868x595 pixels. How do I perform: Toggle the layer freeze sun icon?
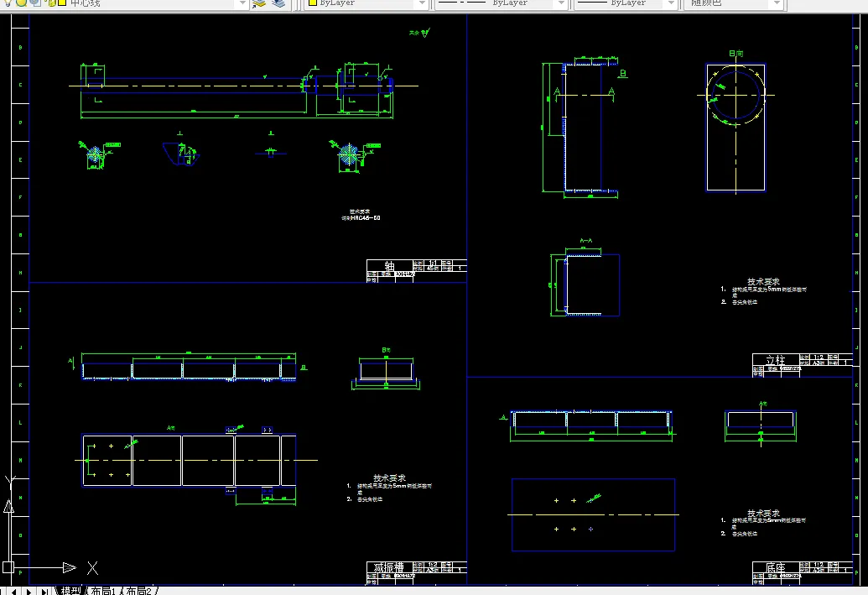(22, 3)
